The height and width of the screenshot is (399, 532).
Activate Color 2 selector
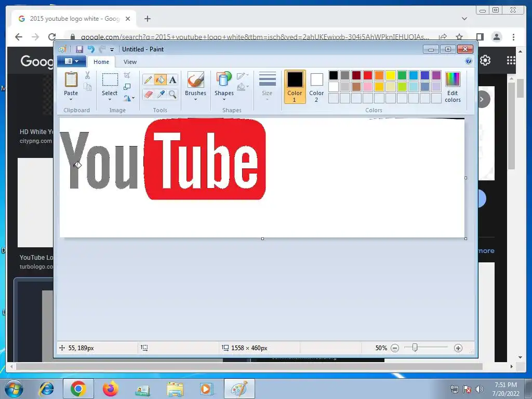(316, 87)
